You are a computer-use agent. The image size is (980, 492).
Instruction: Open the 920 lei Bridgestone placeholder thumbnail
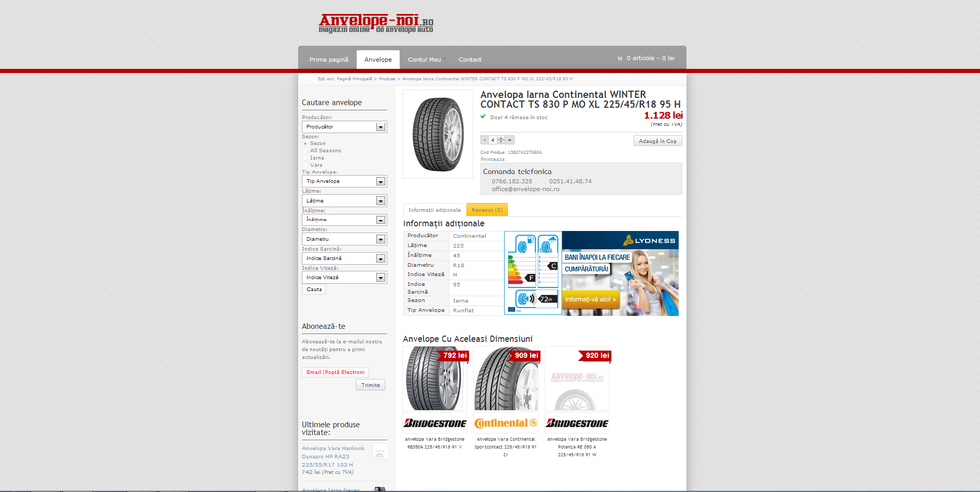[577, 379]
